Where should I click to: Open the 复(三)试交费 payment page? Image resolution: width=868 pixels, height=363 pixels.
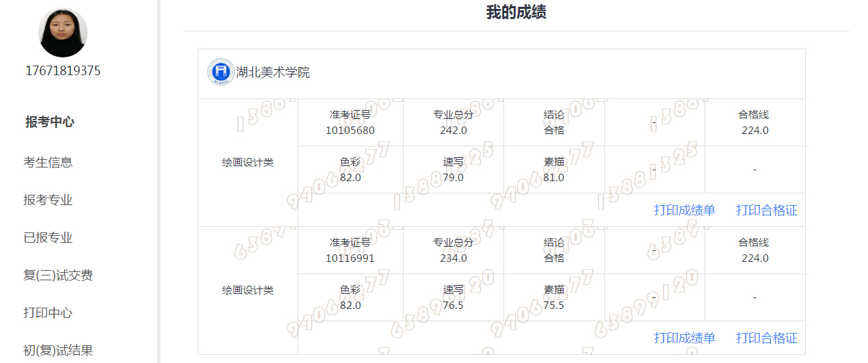click(x=57, y=275)
